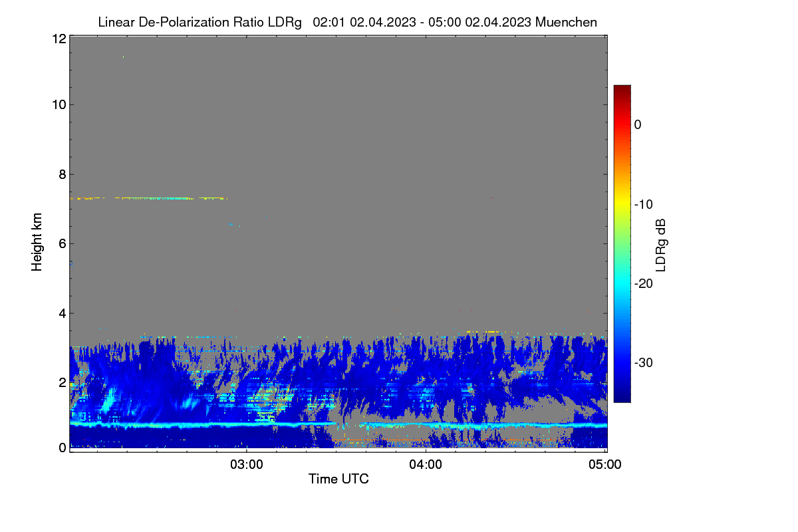Select the Height km axis title
The height and width of the screenshot is (532, 798).
click(x=37, y=242)
